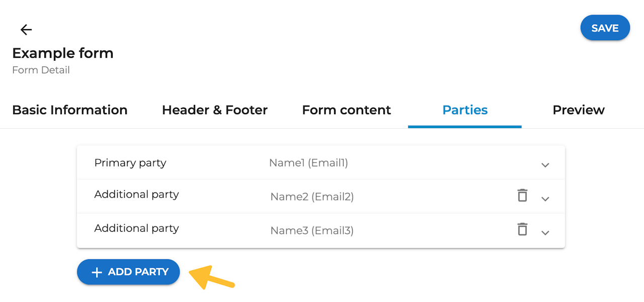Expand the Name3 (Email3) party chevron
The width and height of the screenshot is (644, 302).
[x=545, y=232]
